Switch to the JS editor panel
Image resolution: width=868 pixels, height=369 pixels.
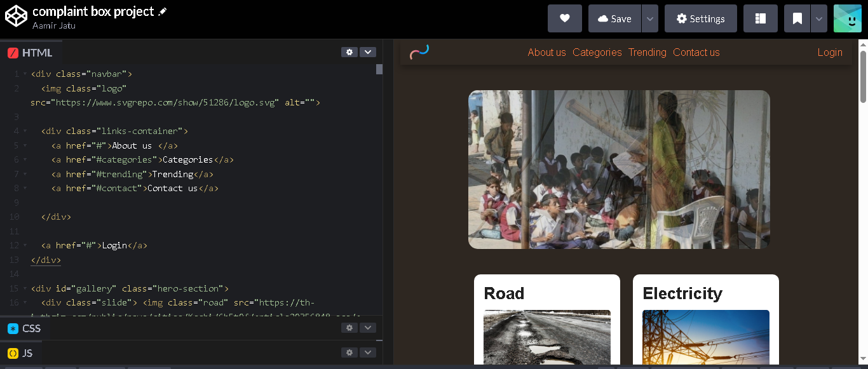pos(27,353)
